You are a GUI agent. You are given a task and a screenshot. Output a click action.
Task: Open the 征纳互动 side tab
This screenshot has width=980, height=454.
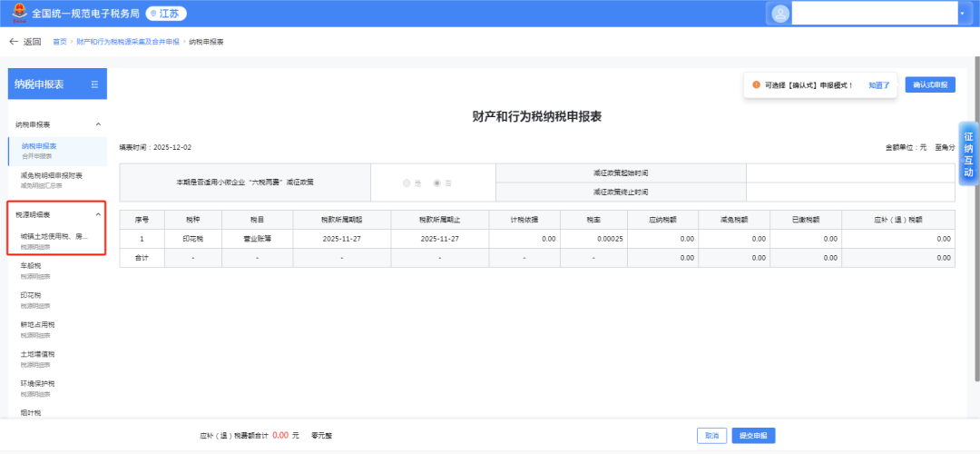point(968,153)
